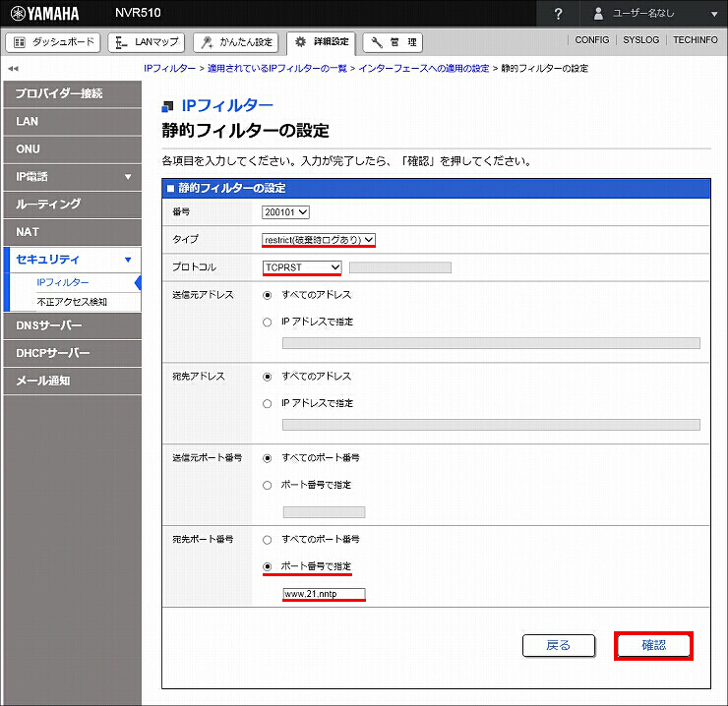This screenshot has height=706, width=728.
Task: Open ルーティング sidebar menu
Action: click(x=73, y=205)
